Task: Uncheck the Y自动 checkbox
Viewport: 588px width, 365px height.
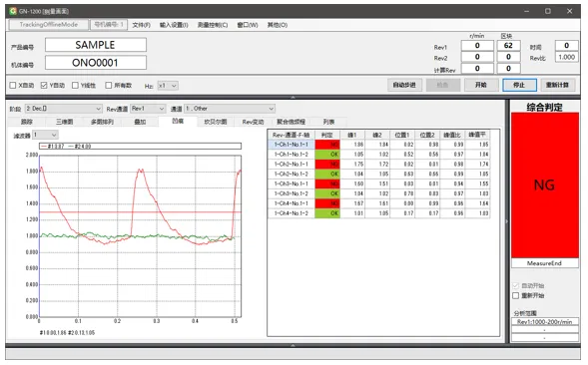Action: (x=44, y=86)
